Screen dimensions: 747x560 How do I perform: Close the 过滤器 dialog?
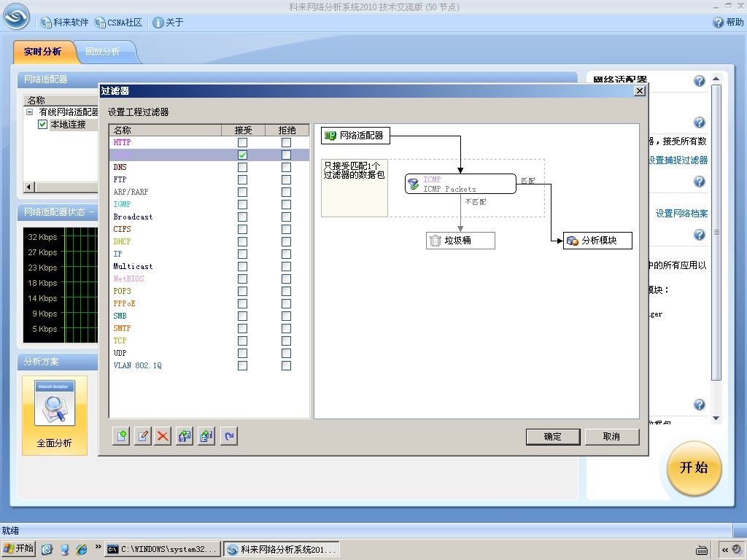[x=640, y=91]
